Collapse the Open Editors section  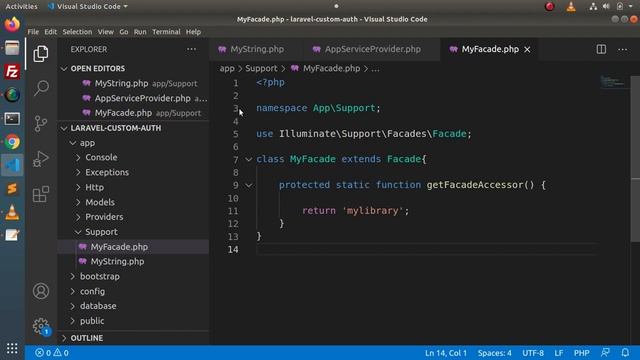64,69
